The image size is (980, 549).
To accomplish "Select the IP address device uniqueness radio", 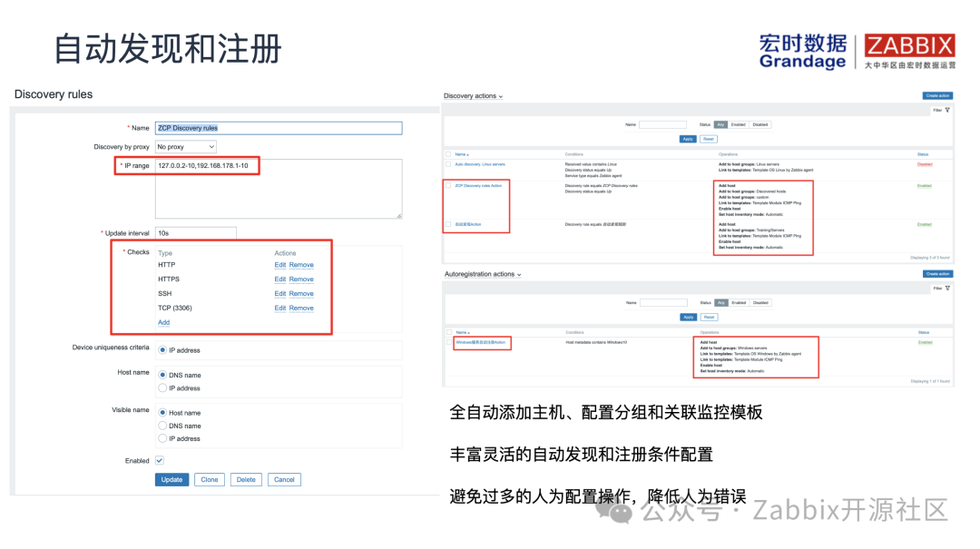I will click(x=162, y=350).
